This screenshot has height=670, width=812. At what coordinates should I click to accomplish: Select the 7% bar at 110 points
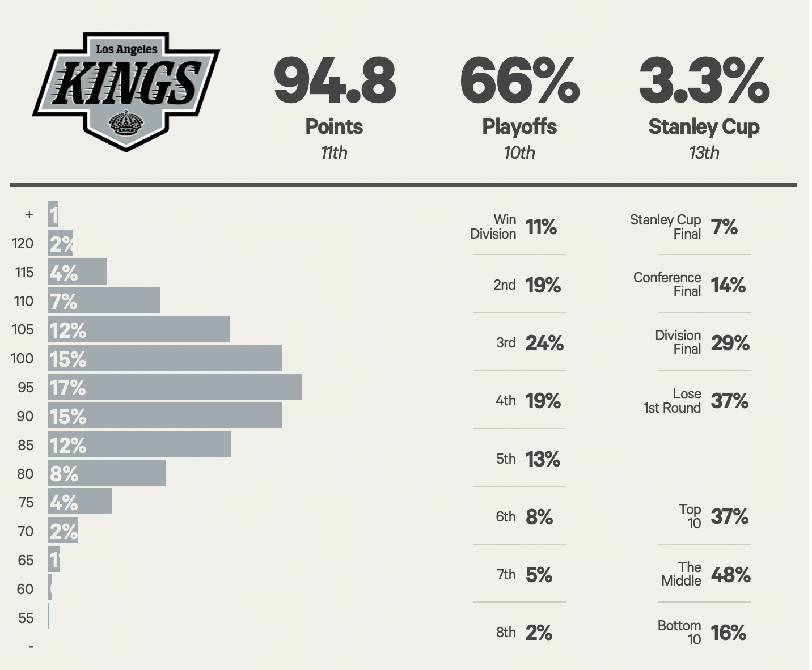tap(104, 300)
